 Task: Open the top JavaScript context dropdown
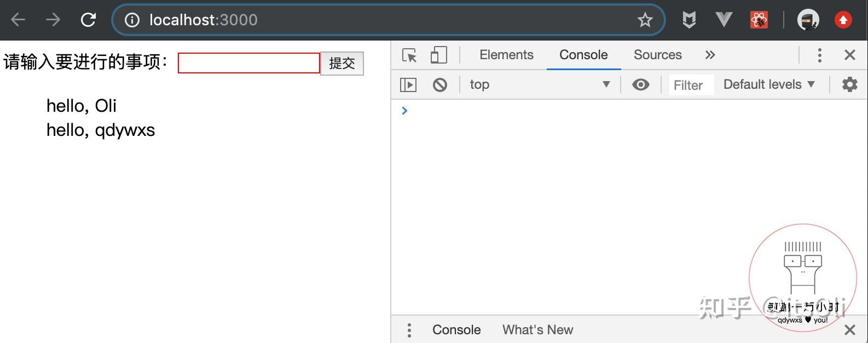pyautogui.click(x=539, y=84)
